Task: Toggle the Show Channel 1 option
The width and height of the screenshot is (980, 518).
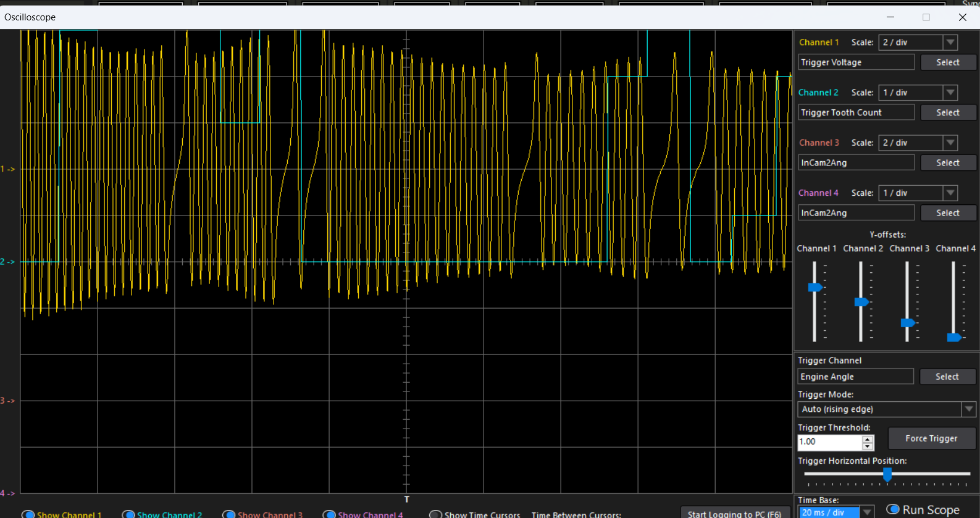Action: pos(28,514)
